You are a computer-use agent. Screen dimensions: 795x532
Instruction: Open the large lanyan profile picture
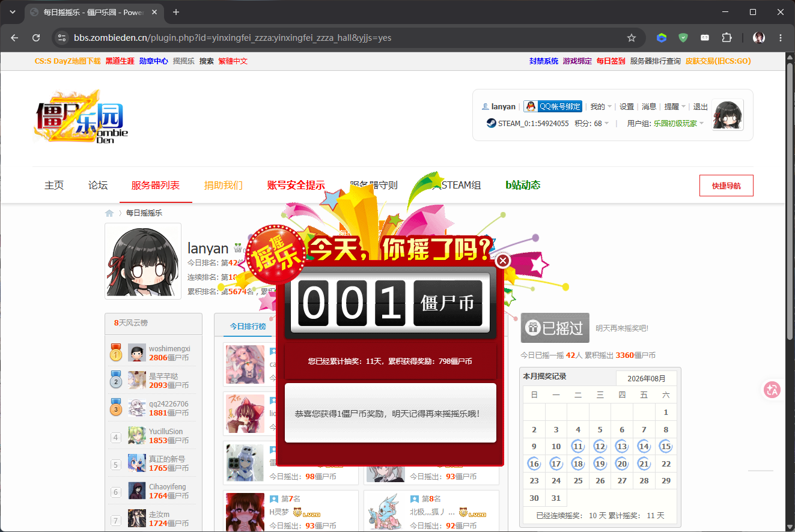pos(143,261)
